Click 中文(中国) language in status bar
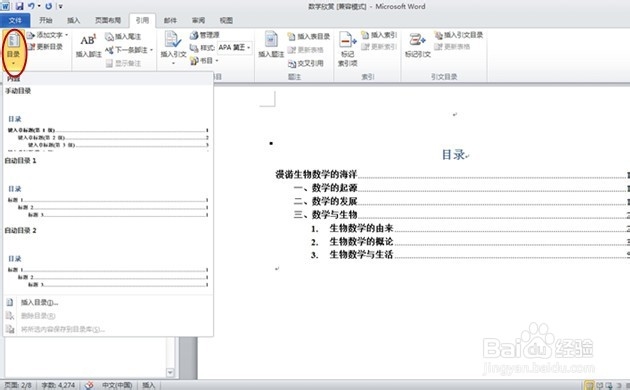This screenshot has width=630, height=390. pyautogui.click(x=117, y=385)
